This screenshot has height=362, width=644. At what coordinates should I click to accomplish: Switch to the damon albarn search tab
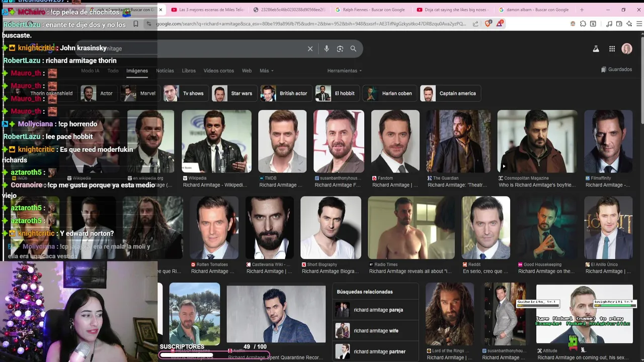534,10
